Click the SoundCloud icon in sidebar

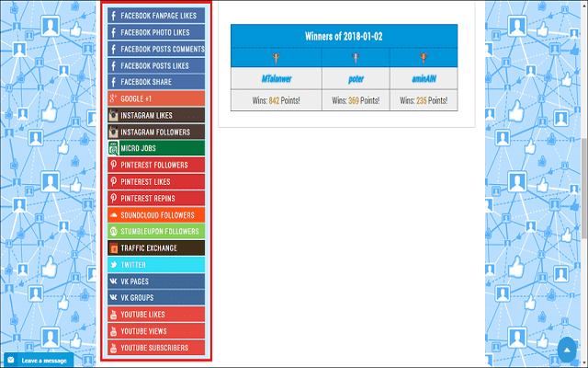113,214
